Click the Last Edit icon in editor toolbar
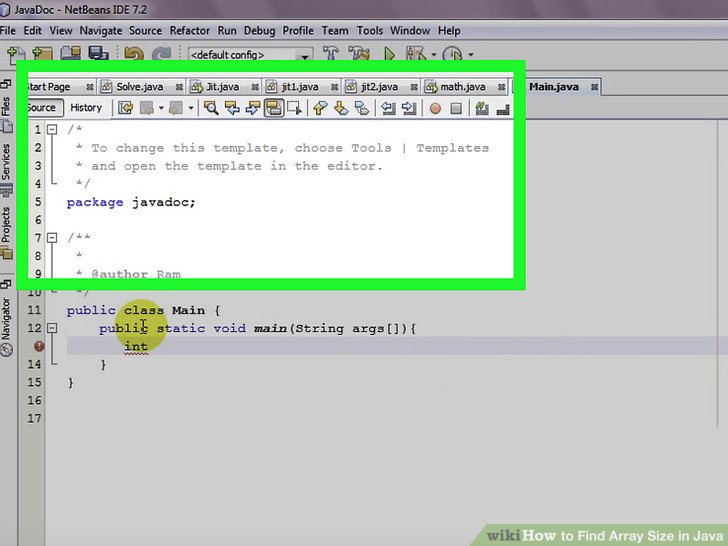This screenshot has width=728, height=546. point(125,108)
